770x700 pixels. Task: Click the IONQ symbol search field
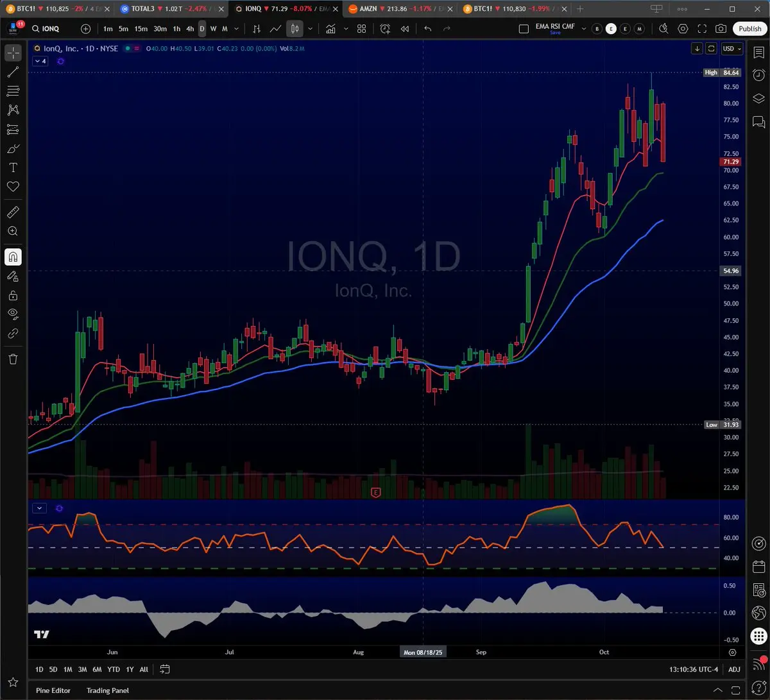(51, 29)
